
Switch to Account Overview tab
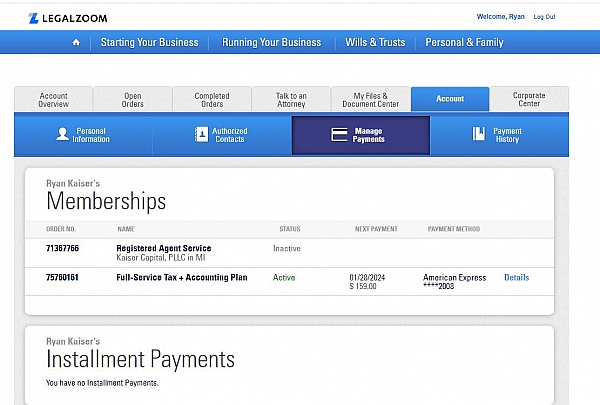click(53, 99)
